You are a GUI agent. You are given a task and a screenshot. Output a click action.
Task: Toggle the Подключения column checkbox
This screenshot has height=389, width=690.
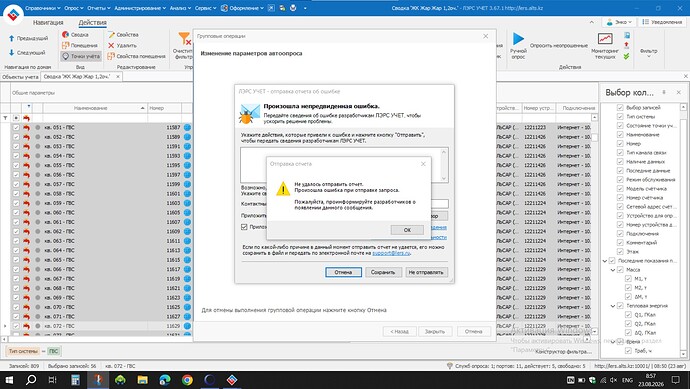click(620, 234)
